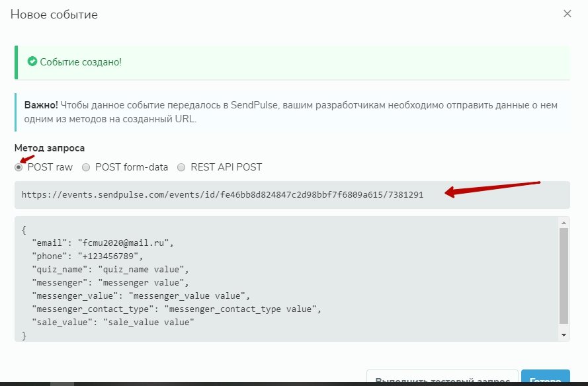Viewport: 588px width, 386px height.
Task: Close the Новое событие dialog
Action: [x=567, y=13]
